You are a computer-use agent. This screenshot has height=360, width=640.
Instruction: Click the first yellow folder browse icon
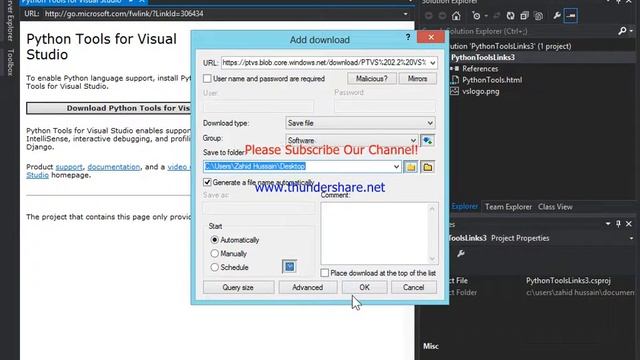[x=411, y=167]
